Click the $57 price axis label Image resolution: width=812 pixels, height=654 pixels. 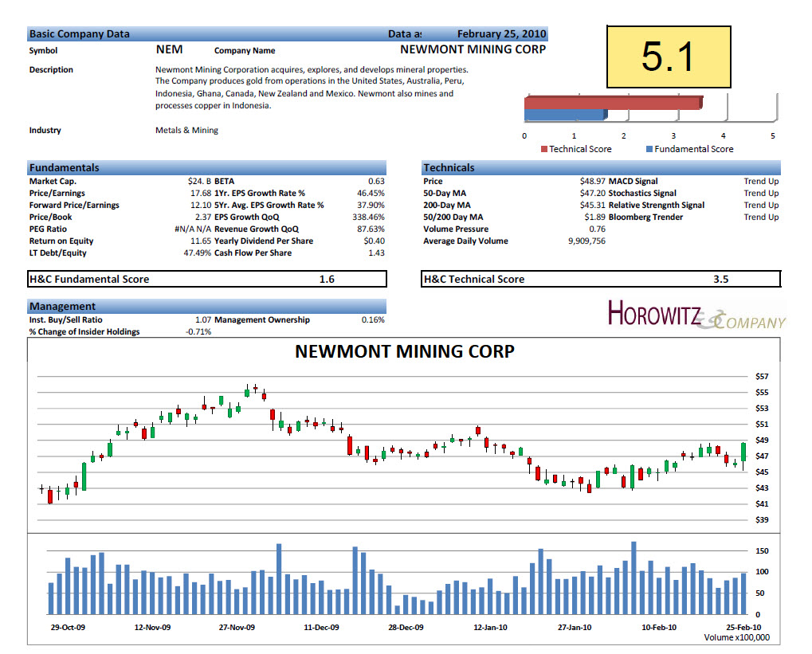click(x=762, y=377)
